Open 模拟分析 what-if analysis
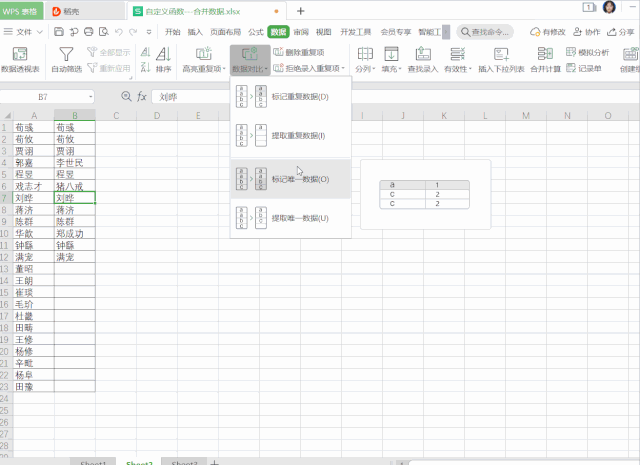The image size is (640, 465). 587,52
